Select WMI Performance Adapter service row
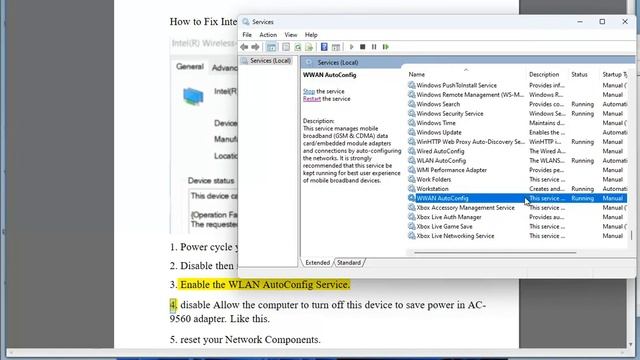Viewport: 640px width, 360px height. pyautogui.click(x=517, y=170)
